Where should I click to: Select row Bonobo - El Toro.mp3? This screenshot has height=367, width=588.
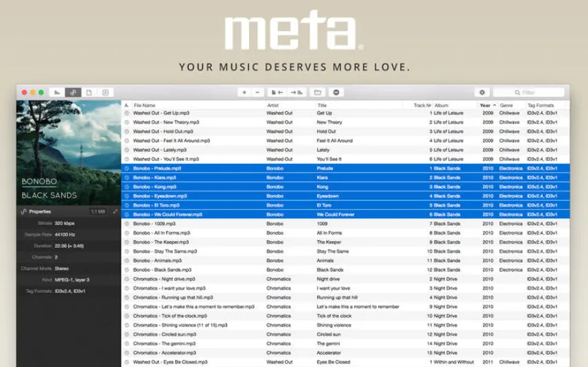pyautogui.click(x=345, y=205)
